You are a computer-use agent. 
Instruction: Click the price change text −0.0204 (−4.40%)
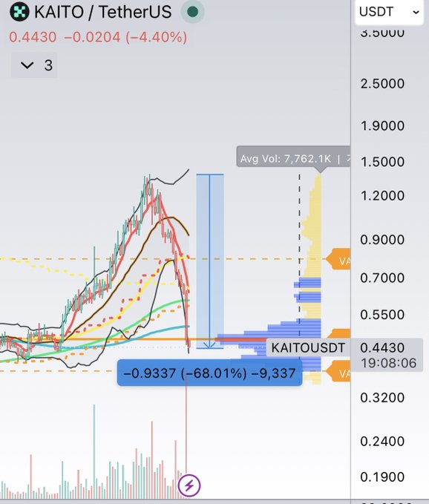[125, 37]
